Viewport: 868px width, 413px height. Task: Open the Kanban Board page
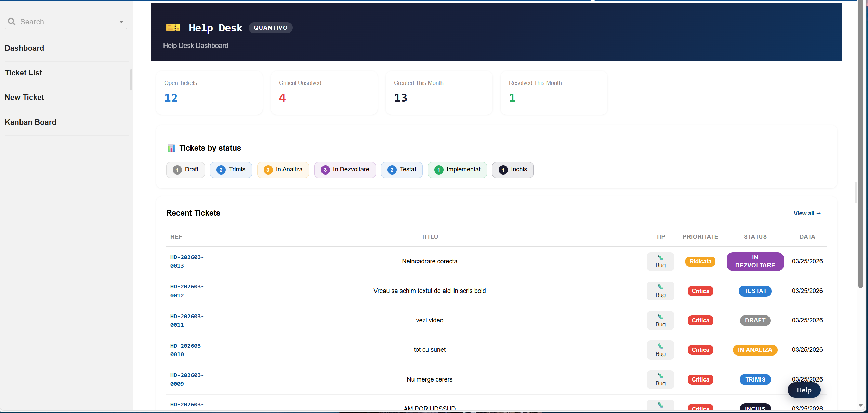30,122
